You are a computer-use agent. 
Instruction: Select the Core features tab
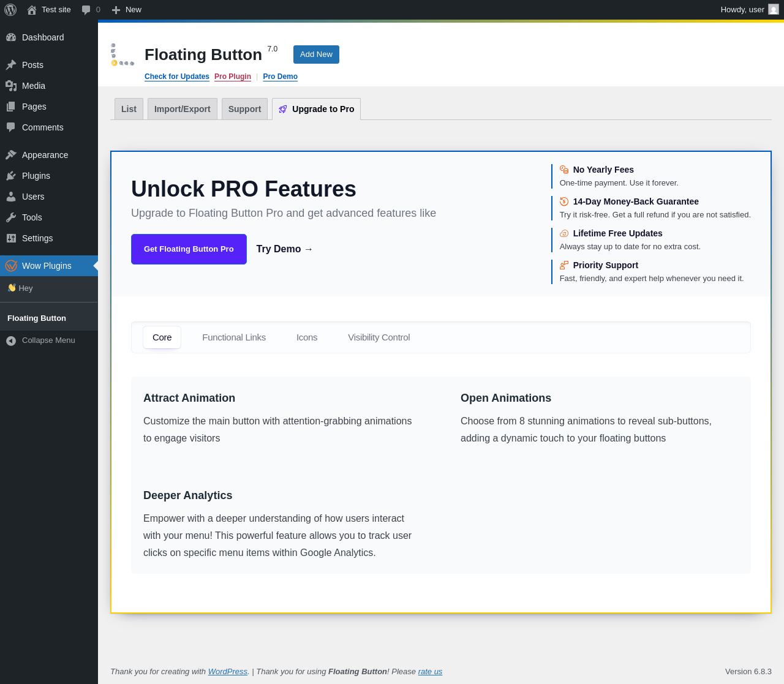click(x=162, y=337)
